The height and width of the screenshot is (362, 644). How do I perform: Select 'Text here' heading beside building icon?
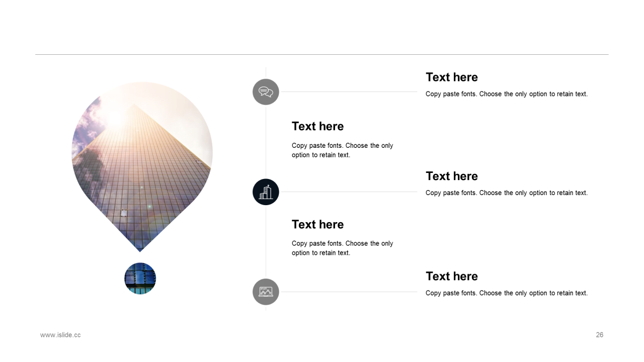pos(452,176)
